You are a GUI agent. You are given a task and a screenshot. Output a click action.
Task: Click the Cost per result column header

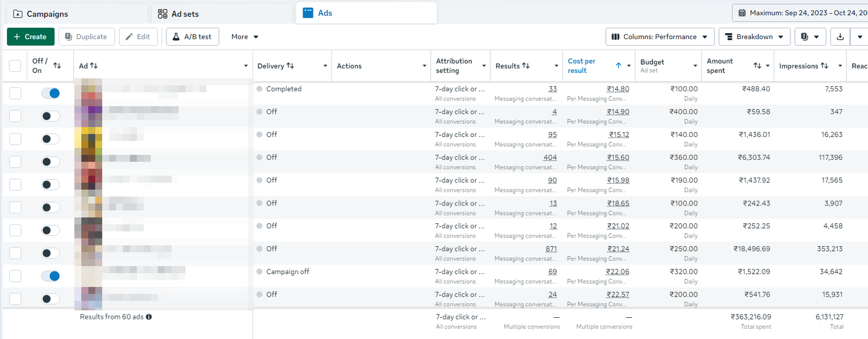pos(582,66)
